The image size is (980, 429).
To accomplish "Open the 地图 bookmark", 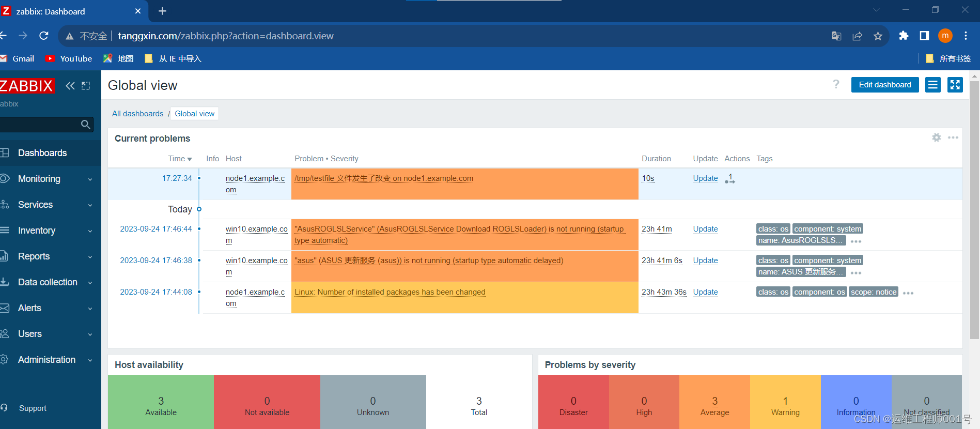I will click(x=119, y=58).
